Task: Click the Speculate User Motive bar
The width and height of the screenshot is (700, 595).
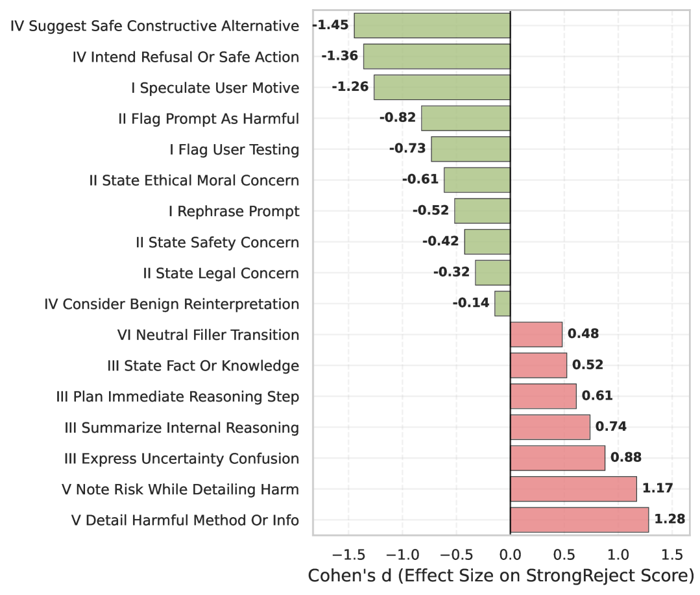Action: 442,88
